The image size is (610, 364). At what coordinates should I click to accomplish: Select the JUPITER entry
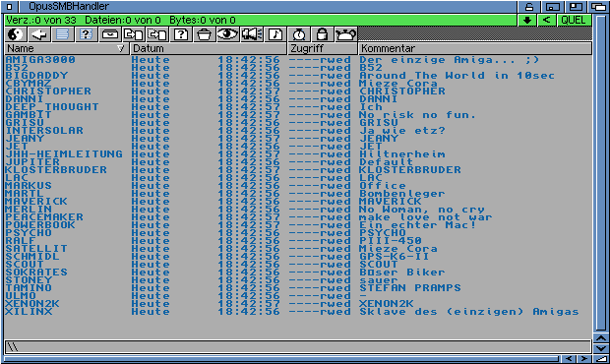[32, 161]
